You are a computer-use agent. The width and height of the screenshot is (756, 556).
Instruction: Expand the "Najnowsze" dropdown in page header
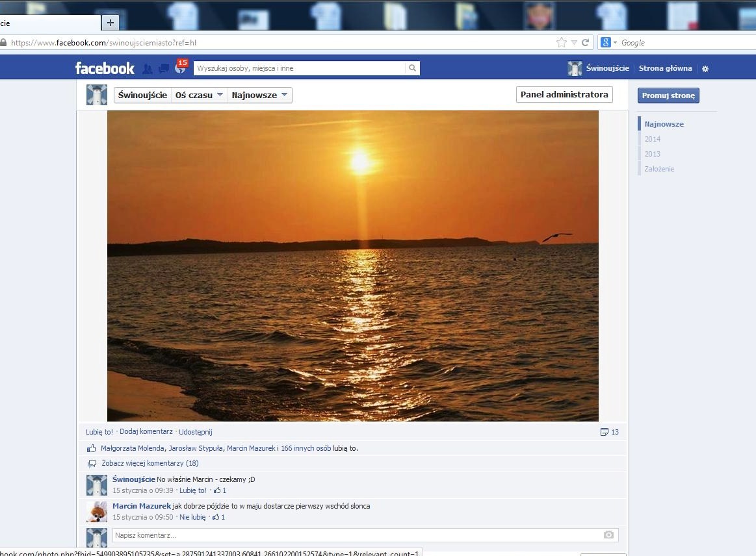(x=260, y=95)
